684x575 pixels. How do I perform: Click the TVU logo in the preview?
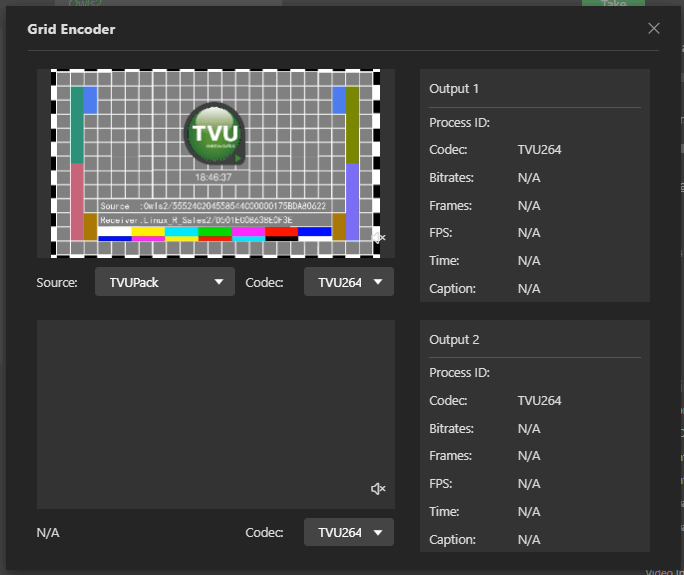215,133
